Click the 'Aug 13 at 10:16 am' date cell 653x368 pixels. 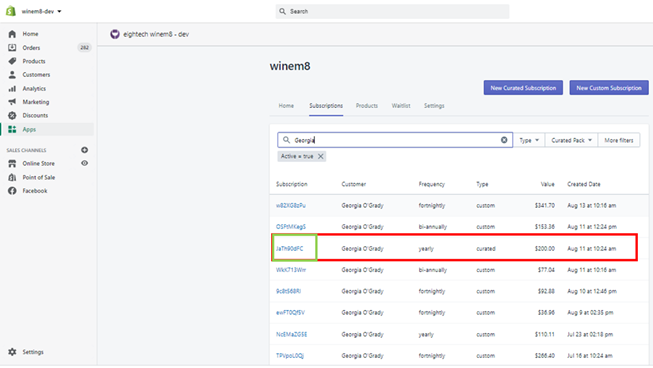591,205
